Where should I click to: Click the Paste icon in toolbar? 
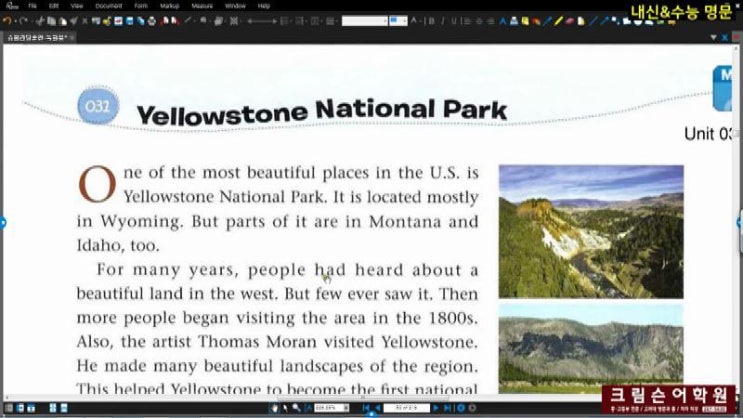click(x=63, y=21)
